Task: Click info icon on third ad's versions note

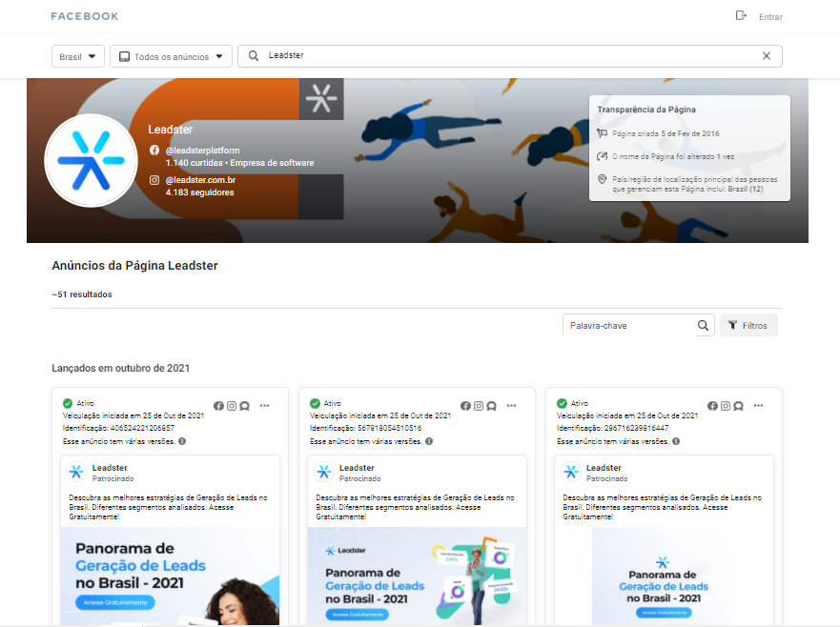Action: point(676,441)
